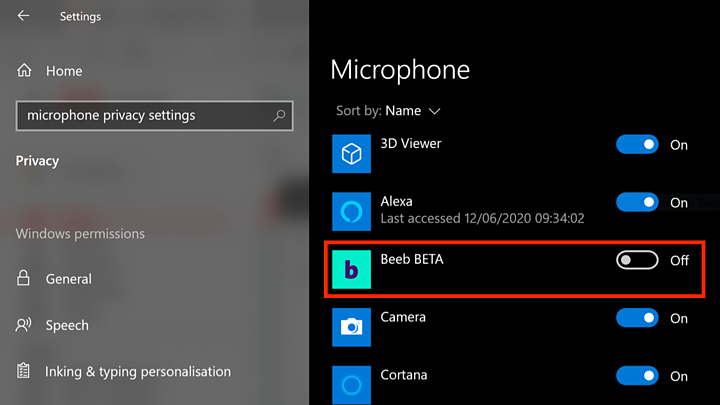Click the Beeb BETA app icon
Image resolution: width=720 pixels, height=405 pixels.
pyautogui.click(x=351, y=270)
